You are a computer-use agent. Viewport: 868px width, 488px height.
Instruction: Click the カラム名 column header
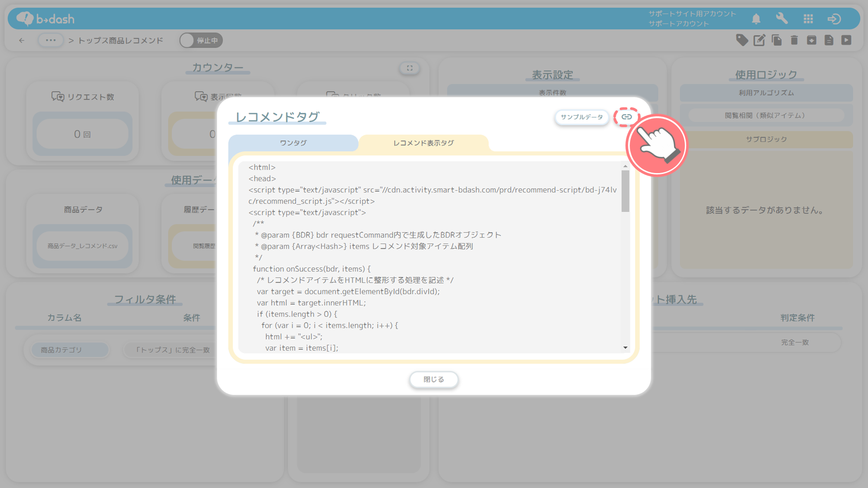coord(64,318)
